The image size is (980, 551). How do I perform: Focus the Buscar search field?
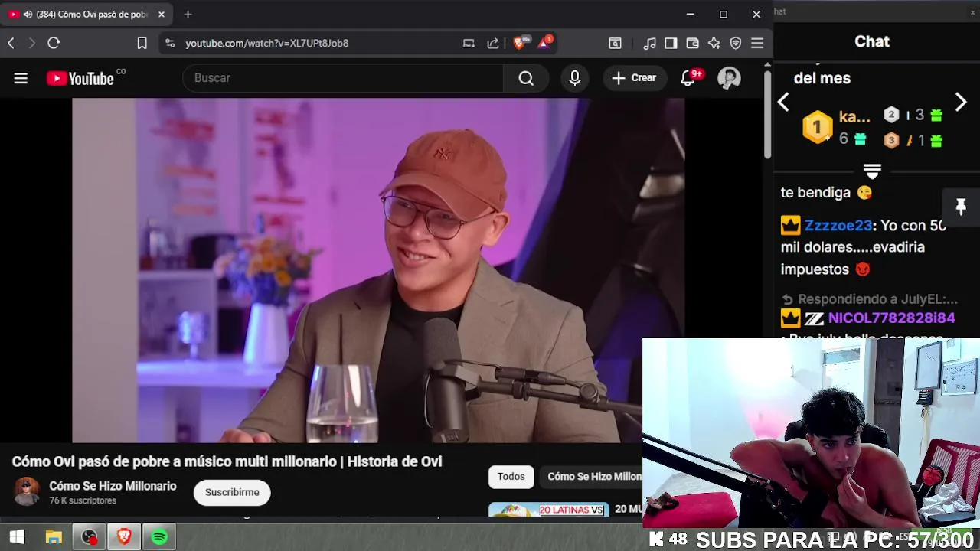tap(343, 78)
